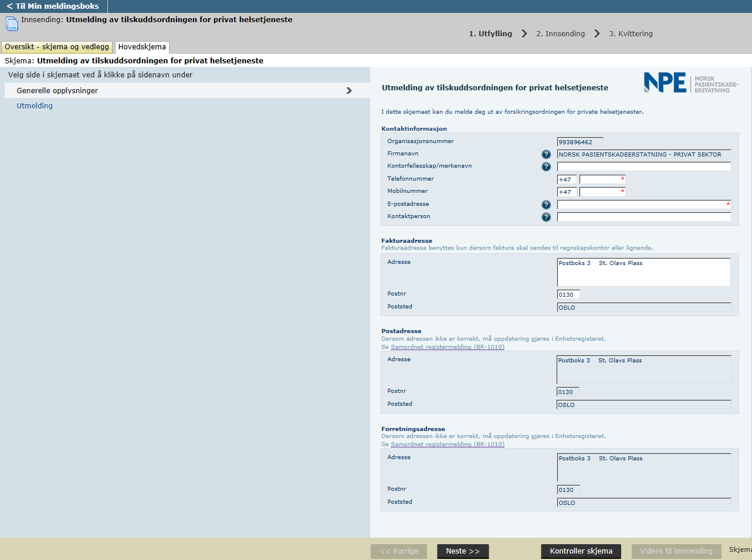This screenshot has width=752, height=560.
Task: Click the Forretningsadresse section heading
Action: tap(413, 429)
